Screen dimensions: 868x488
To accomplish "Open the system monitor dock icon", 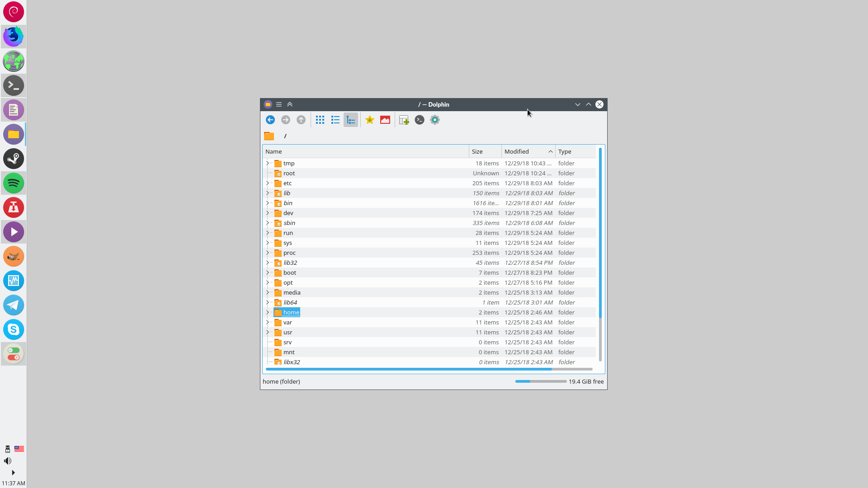I will pyautogui.click(x=14, y=281).
